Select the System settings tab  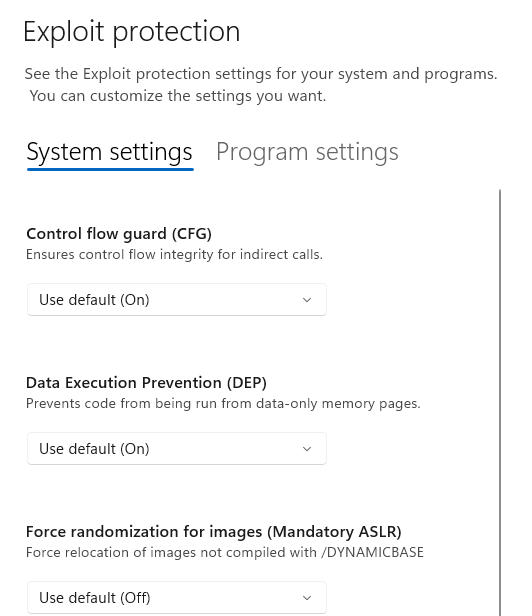pyautogui.click(x=110, y=152)
